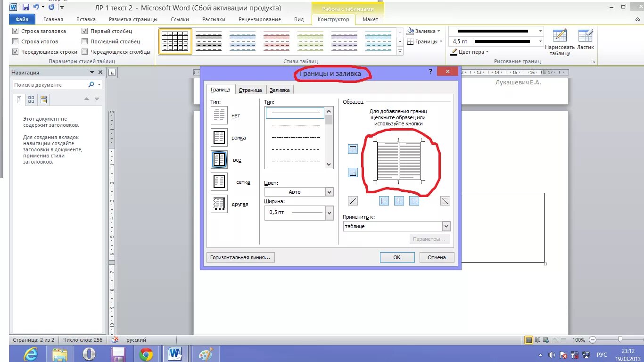
Task: Open the dialog help question mark
Action: (430, 71)
